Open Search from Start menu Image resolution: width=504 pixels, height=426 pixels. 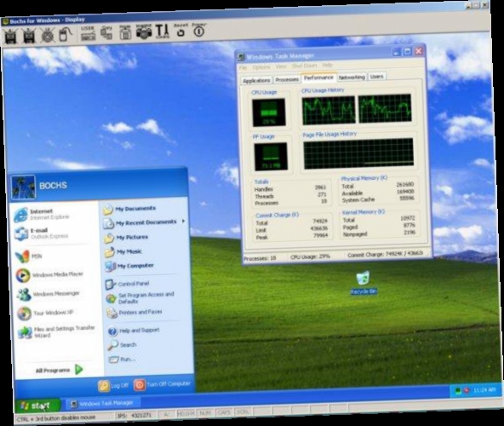123,345
